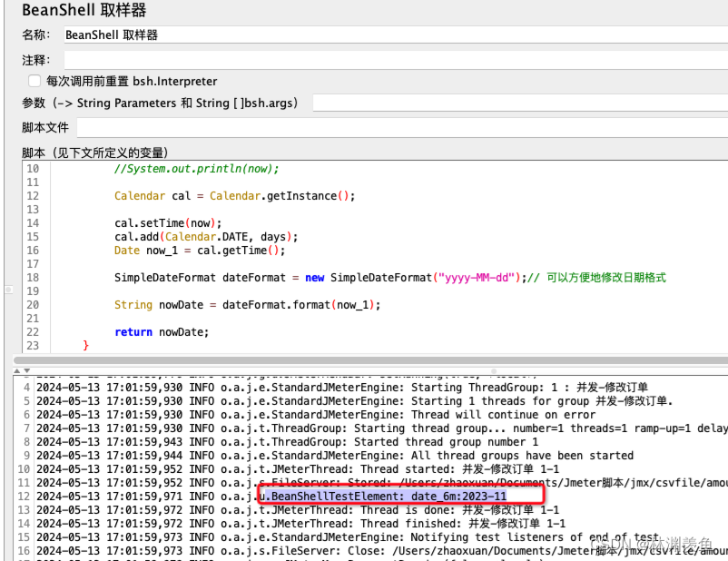Image resolution: width=728 pixels, height=561 pixels.
Task: Place cursor on the return nowDate statement
Action: point(162,332)
